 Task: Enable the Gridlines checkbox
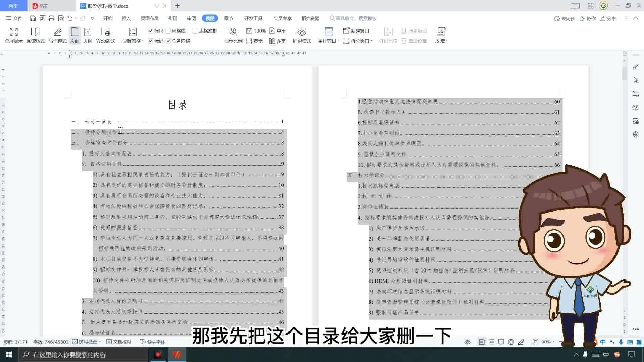[x=168, y=31]
